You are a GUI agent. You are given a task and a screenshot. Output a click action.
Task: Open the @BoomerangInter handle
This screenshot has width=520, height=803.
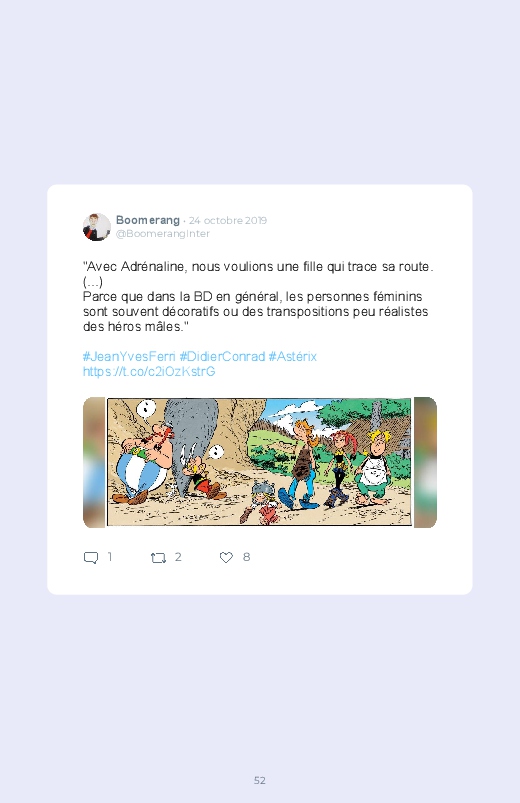pos(163,234)
